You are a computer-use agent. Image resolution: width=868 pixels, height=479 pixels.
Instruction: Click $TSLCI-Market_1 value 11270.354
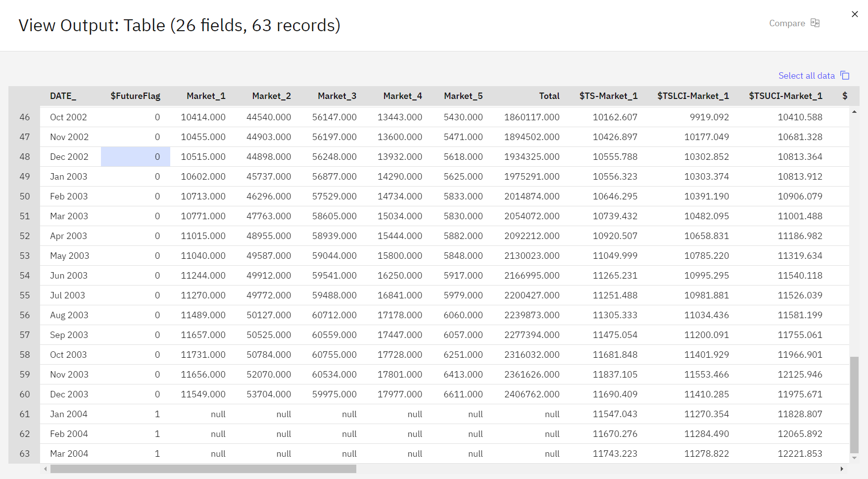tap(707, 414)
